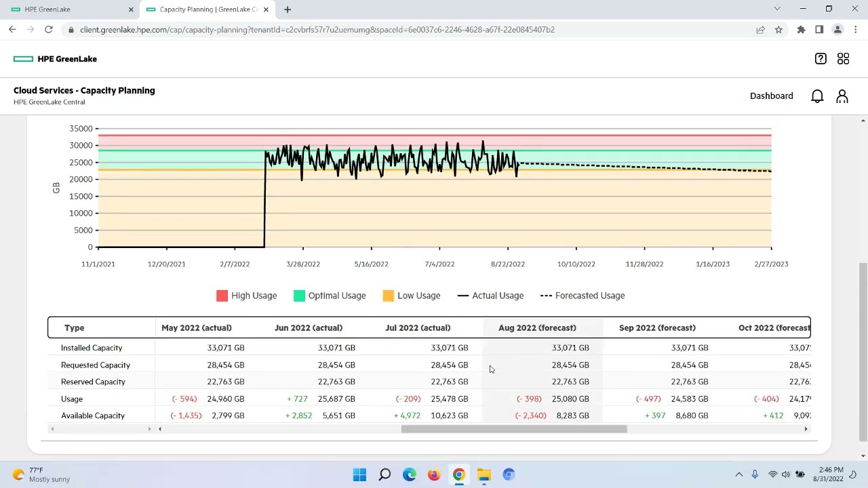Viewport: 868px width, 488px height.
Task: Click the 8,283 GB forecast available value
Action: (x=572, y=415)
